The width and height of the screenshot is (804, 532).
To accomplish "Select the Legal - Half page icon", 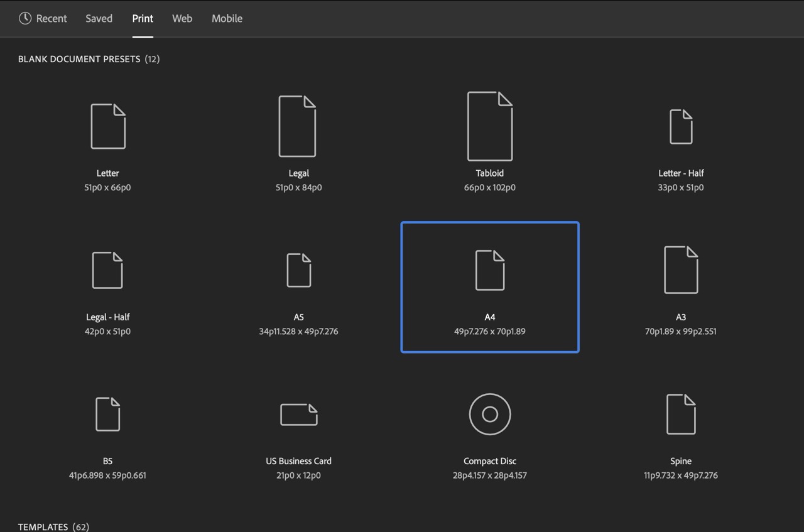I will coord(107,270).
